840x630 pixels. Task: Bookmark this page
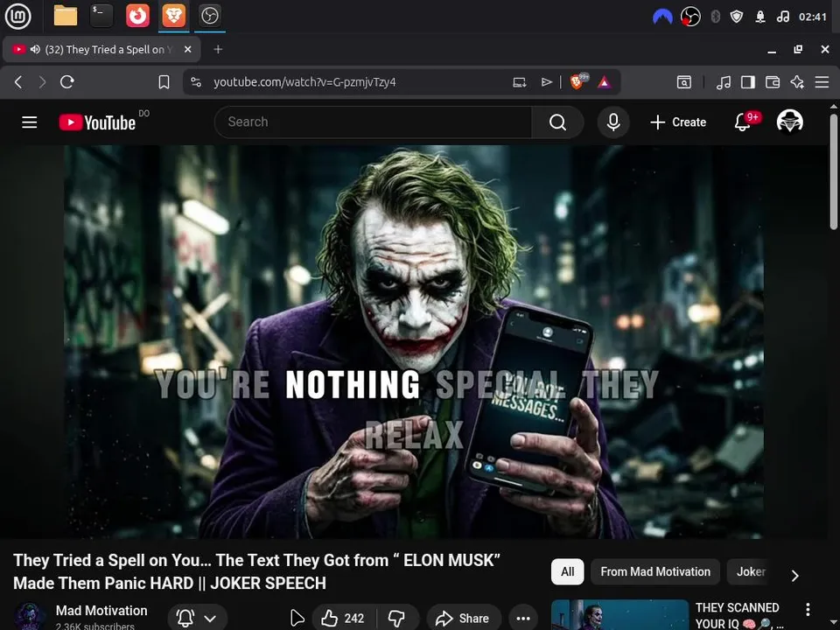point(164,82)
